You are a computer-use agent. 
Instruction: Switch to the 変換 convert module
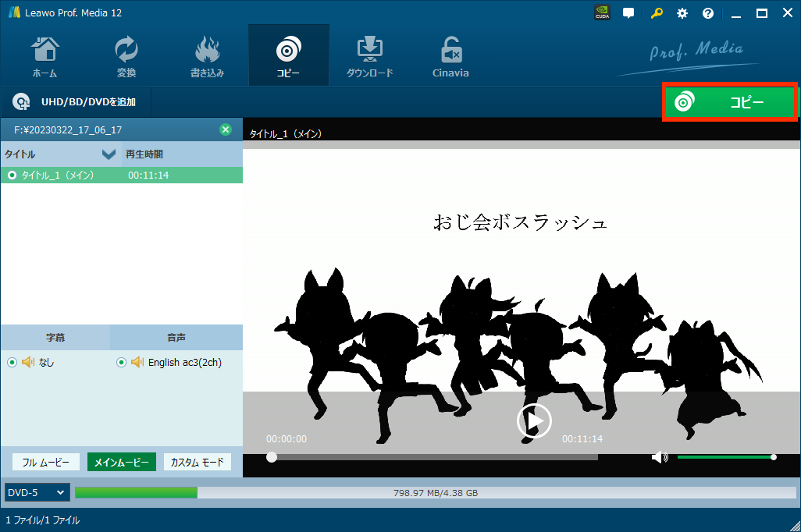point(126,56)
